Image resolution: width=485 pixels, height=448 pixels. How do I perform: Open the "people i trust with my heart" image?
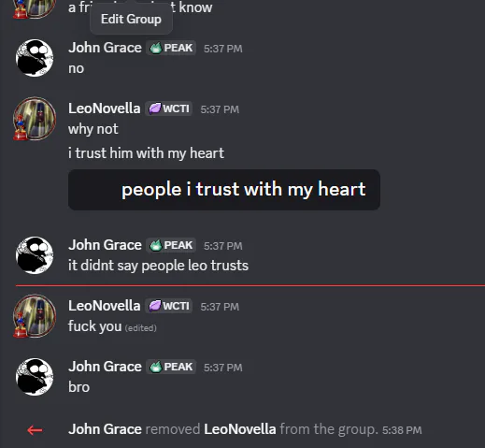(224, 190)
